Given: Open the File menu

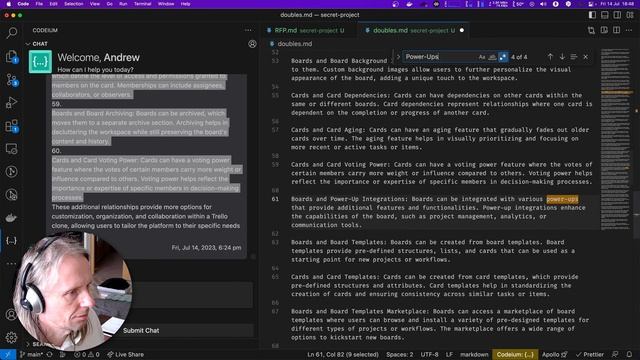Looking at the screenshot, I should click(39, 4).
